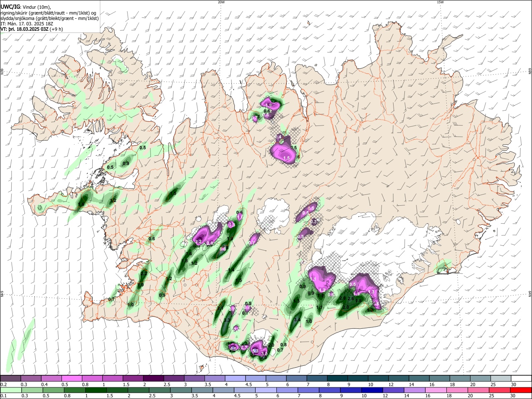
Task: Click the 'IT: Mán. 17. 03. 2025 18Z' line
Action: [x=27, y=24]
